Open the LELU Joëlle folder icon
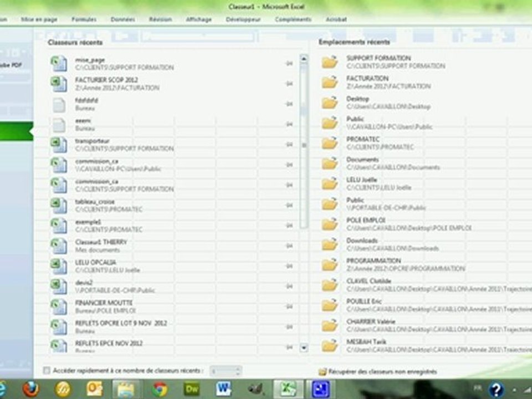 [x=330, y=183]
